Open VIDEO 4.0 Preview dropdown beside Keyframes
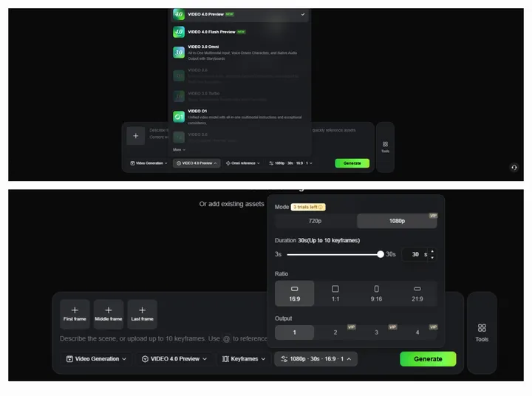Image resolution: width=532 pixels, height=396 pixels. [174, 359]
